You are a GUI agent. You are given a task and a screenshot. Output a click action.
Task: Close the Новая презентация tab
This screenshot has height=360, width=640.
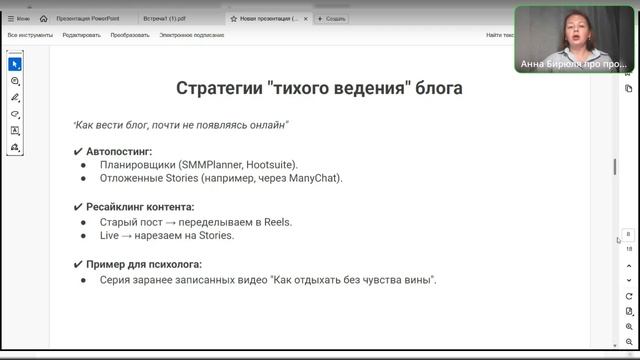306,19
